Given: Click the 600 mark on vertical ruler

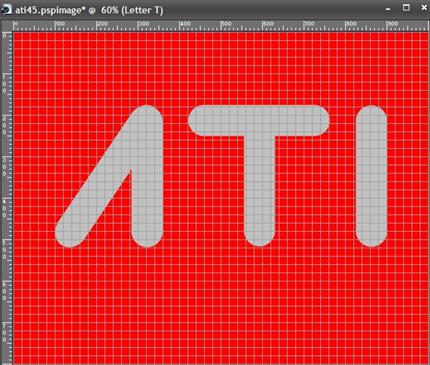Looking at the screenshot, I should (x=5, y=290).
